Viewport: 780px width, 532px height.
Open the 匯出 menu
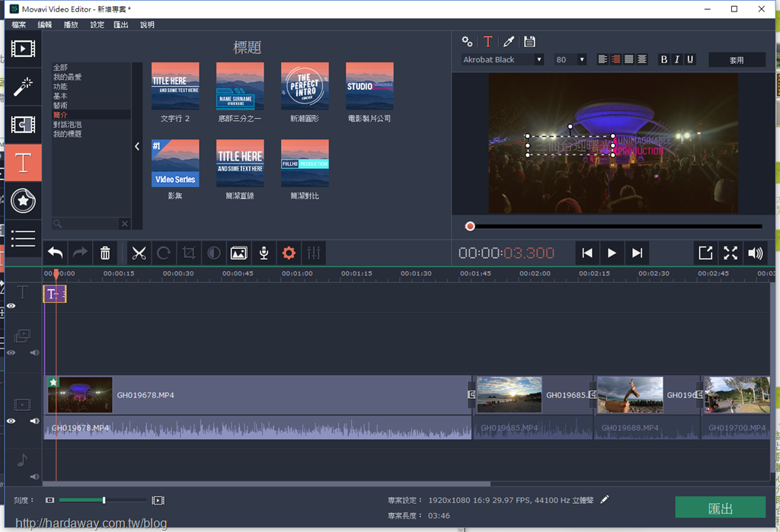(121, 24)
